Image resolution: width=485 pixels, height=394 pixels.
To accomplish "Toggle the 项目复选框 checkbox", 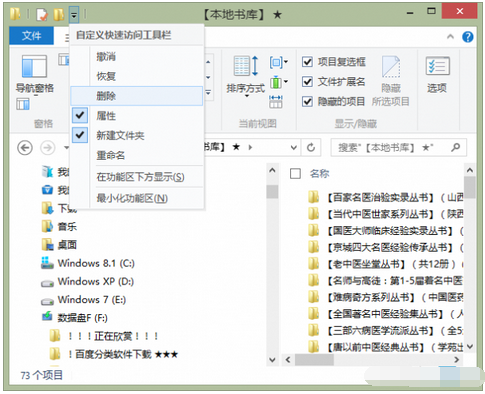I will 307,62.
